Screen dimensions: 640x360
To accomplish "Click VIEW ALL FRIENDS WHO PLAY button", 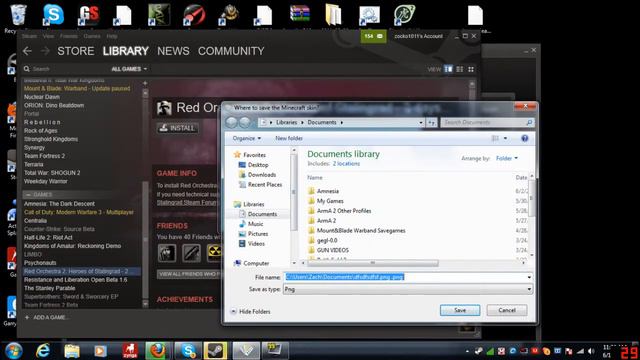I will tap(189, 274).
